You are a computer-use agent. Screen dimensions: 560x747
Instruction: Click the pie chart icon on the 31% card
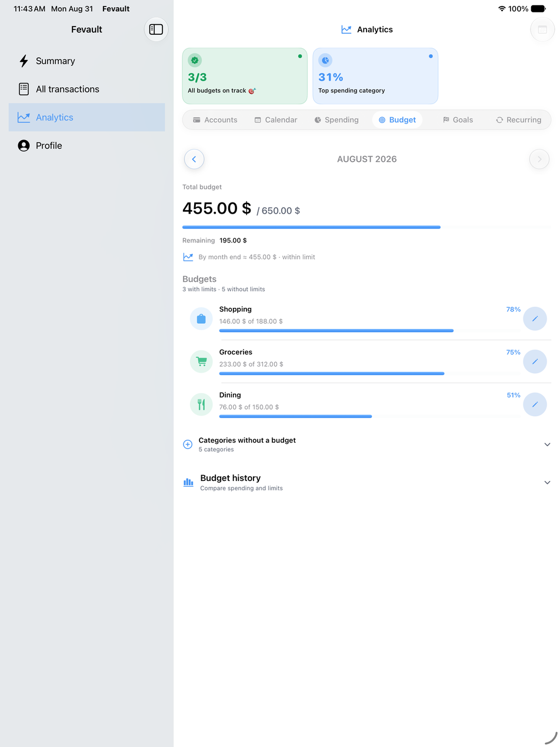click(325, 60)
